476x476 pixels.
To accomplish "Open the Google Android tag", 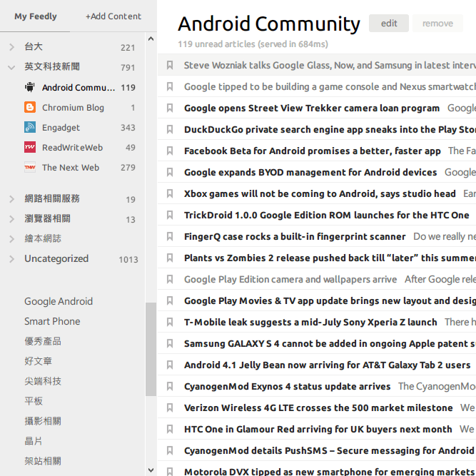I will (x=59, y=301).
